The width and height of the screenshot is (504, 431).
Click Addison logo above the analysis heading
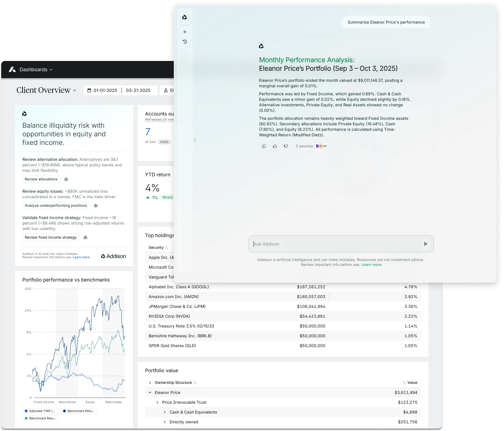click(261, 46)
